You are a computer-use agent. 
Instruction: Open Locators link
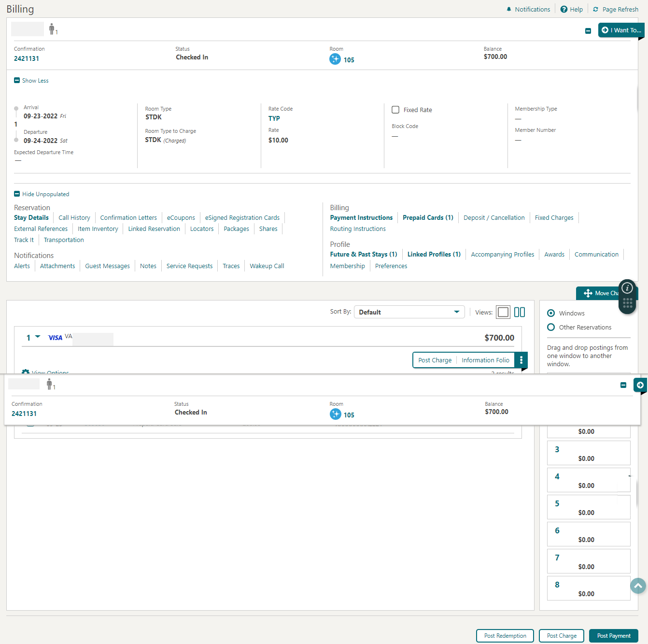coord(202,229)
